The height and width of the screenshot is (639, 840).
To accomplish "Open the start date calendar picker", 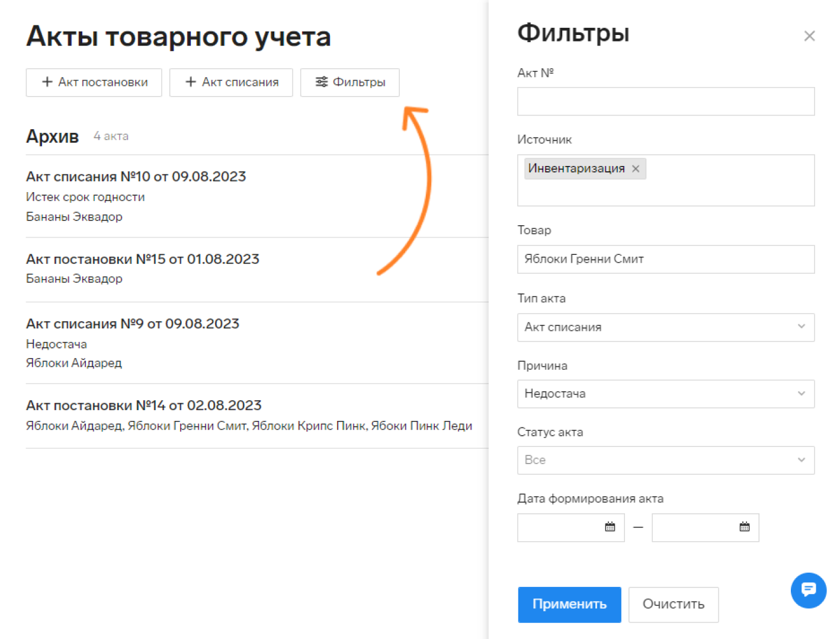I will click(610, 527).
